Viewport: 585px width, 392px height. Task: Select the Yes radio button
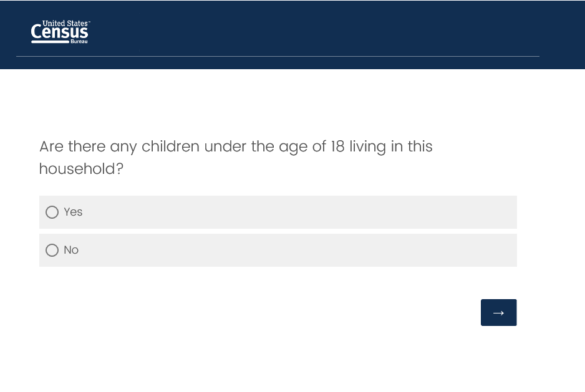52,213
